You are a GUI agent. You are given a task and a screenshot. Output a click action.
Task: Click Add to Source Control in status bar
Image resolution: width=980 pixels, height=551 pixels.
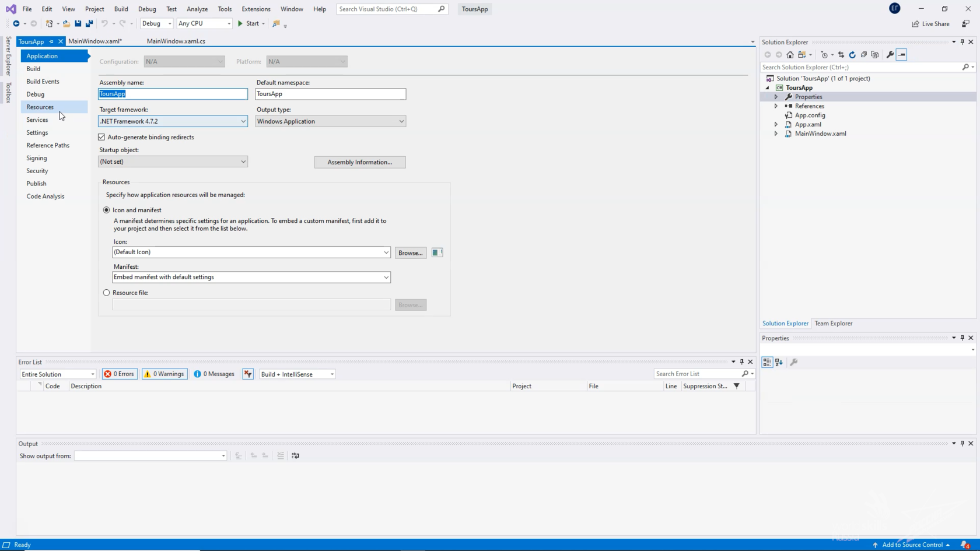tap(911, 545)
